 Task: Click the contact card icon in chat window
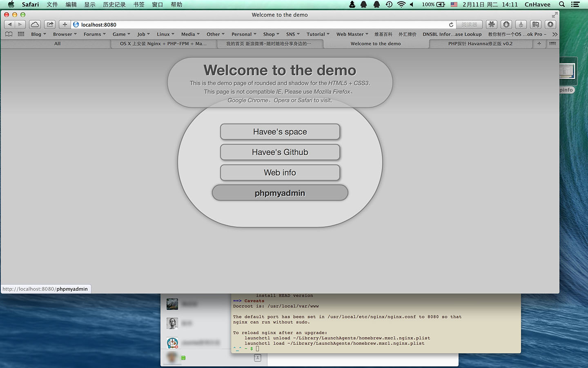pos(257,358)
